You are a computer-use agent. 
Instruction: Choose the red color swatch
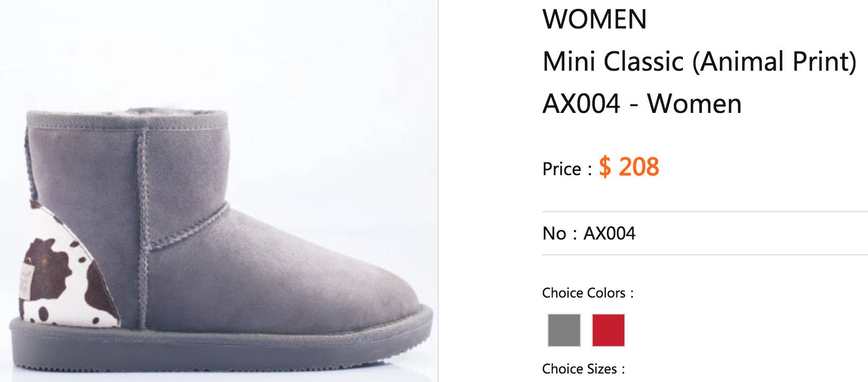click(608, 330)
